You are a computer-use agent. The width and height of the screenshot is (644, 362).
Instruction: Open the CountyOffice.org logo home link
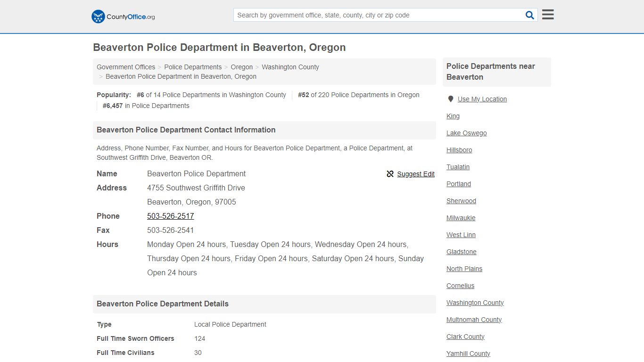coord(123,16)
